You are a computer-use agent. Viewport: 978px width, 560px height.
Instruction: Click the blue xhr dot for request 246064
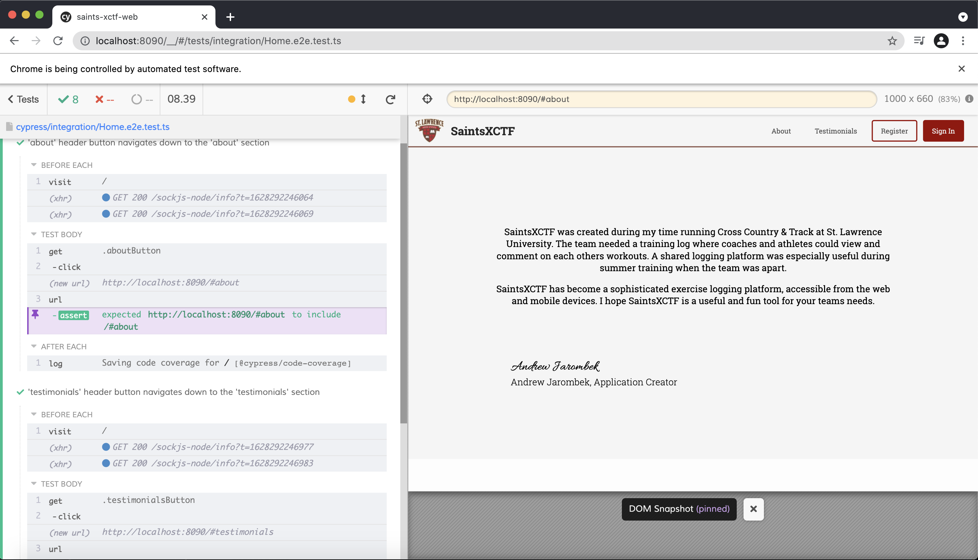[106, 197]
